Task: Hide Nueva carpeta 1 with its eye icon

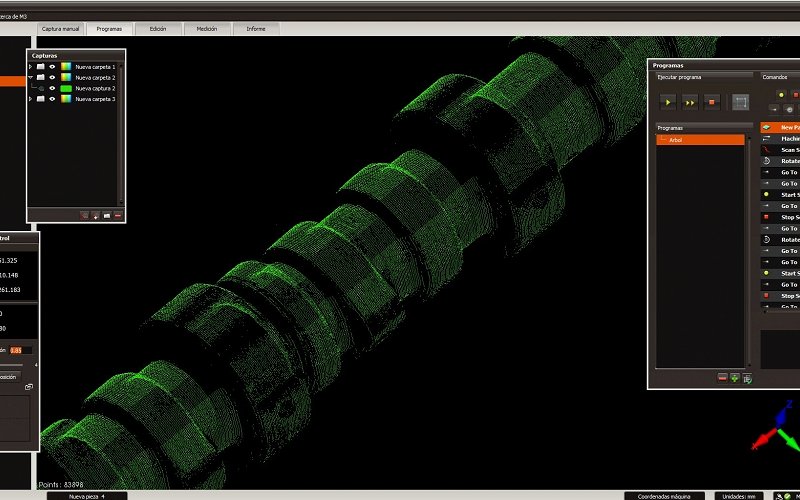Action: click(x=52, y=67)
